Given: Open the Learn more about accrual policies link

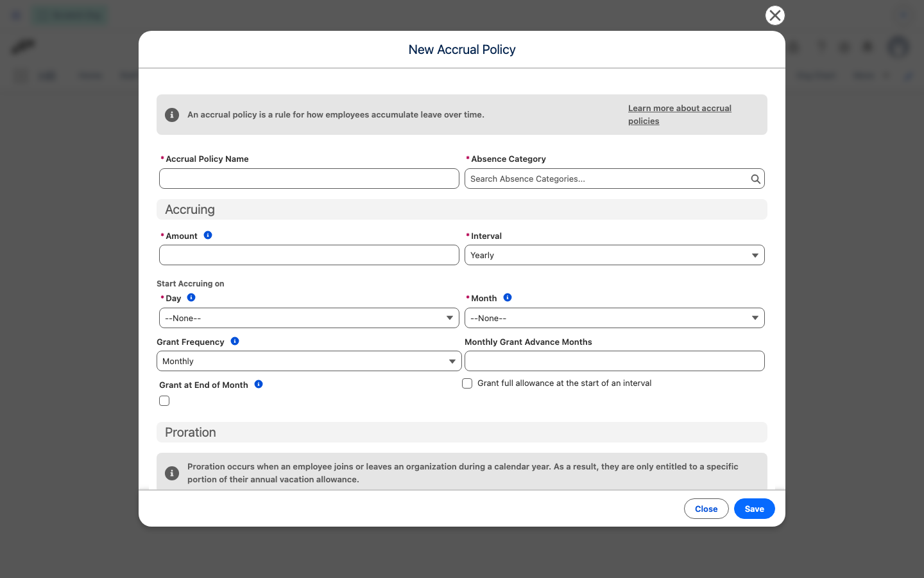Looking at the screenshot, I should 680,114.
